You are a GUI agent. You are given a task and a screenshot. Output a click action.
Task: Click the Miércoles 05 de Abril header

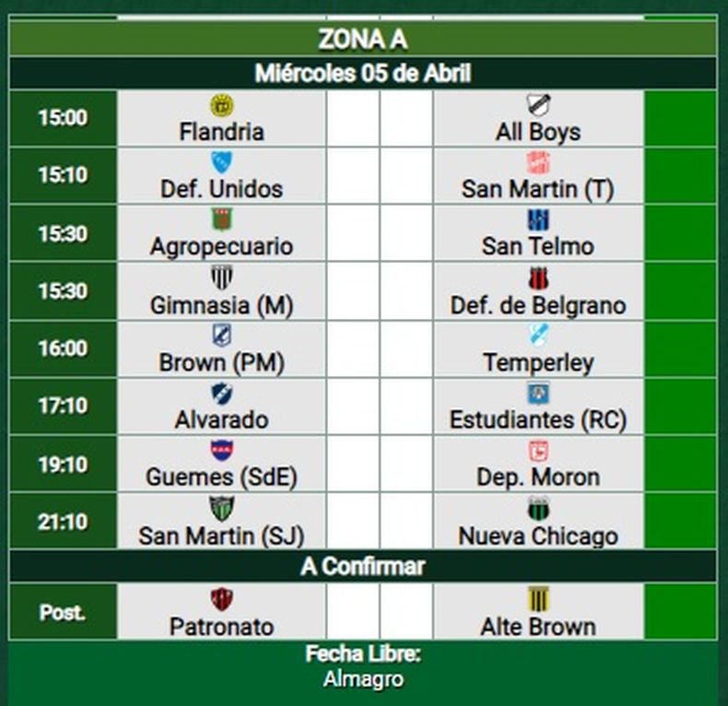pyautogui.click(x=362, y=74)
